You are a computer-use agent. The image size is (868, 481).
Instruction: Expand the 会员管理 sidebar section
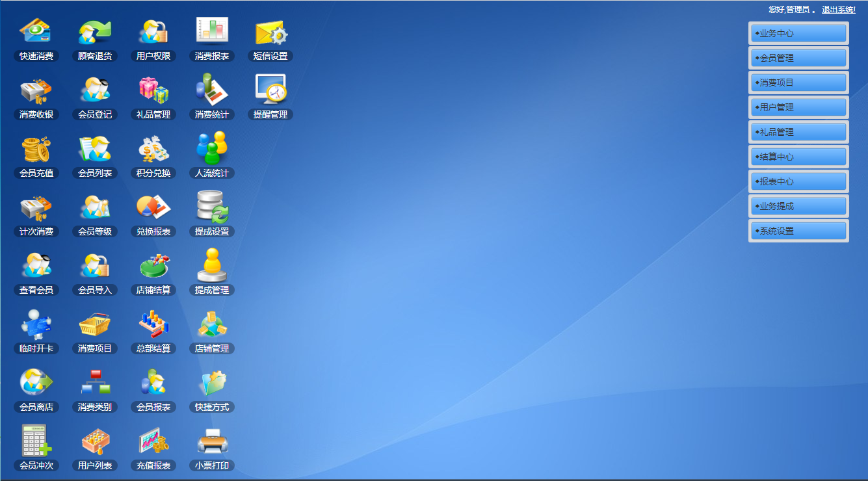pos(798,58)
